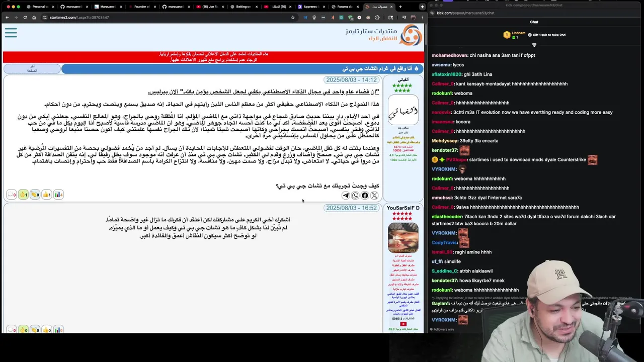Click the stats bars reaction on first post
The height and width of the screenshot is (362, 644).
(58, 195)
